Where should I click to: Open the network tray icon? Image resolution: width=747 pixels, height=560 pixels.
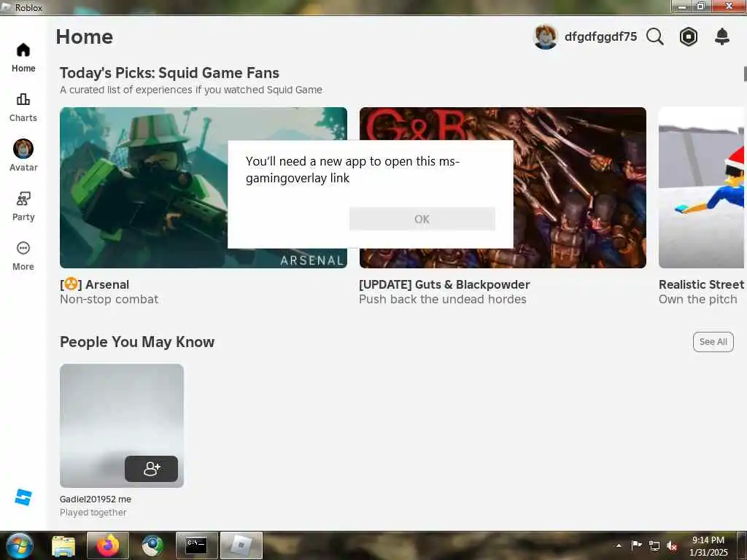654,545
